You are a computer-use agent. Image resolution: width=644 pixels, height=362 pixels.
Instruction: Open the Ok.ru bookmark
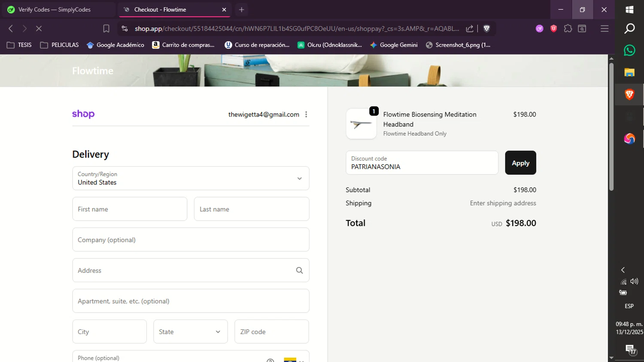tap(330, 45)
